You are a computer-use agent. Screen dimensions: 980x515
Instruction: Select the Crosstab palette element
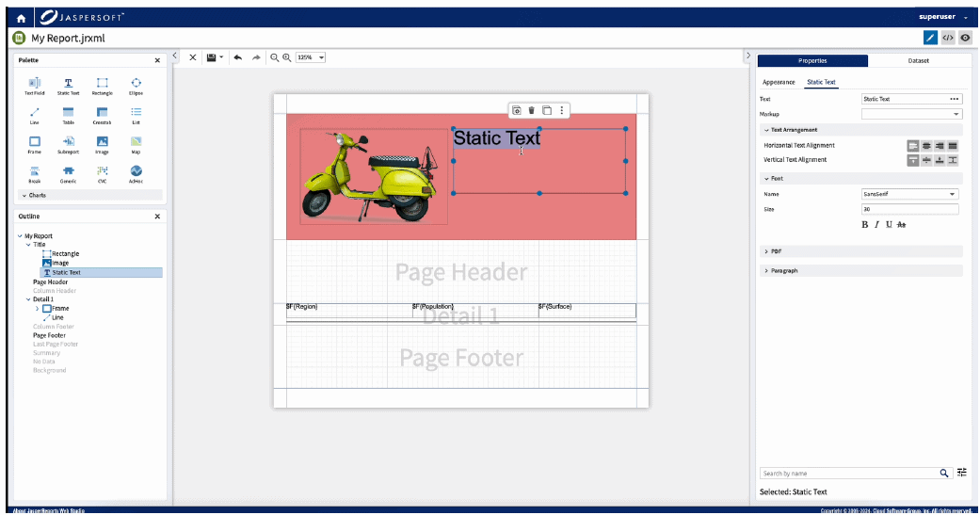click(x=102, y=115)
